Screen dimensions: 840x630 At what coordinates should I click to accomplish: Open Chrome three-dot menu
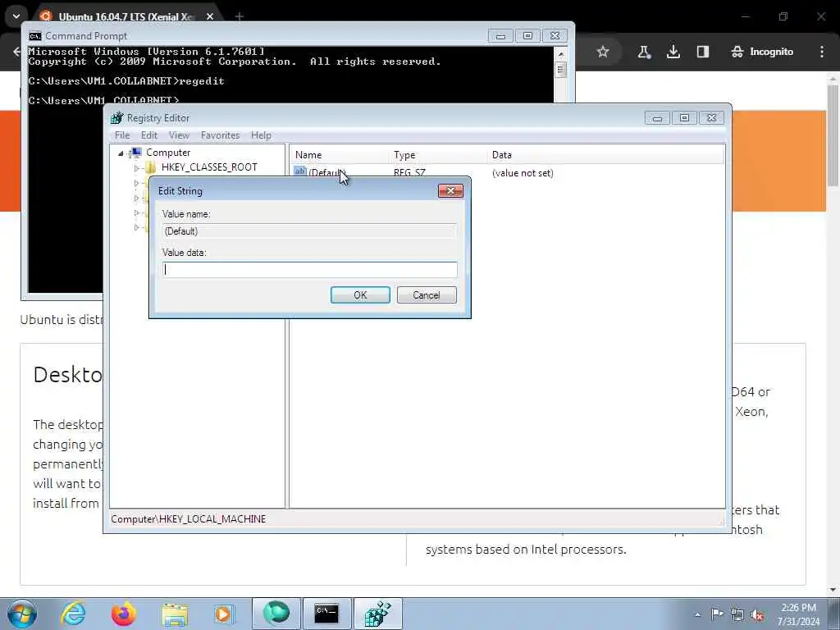click(822, 52)
